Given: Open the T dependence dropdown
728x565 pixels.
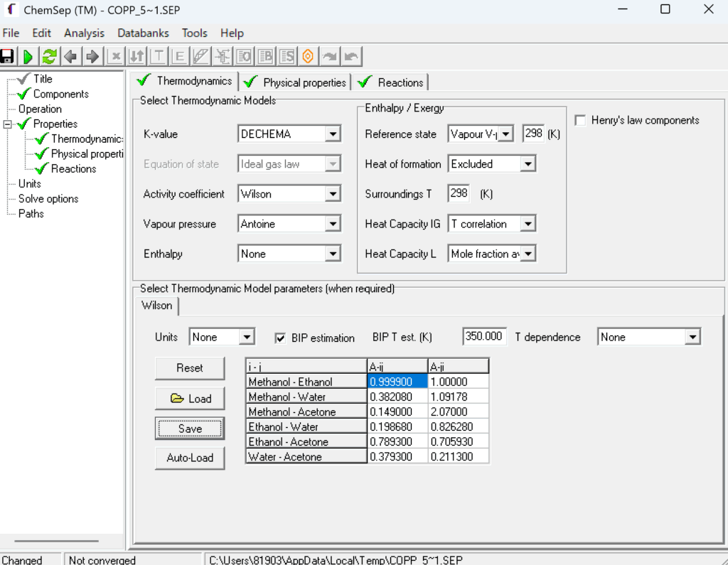Looking at the screenshot, I should [692, 337].
